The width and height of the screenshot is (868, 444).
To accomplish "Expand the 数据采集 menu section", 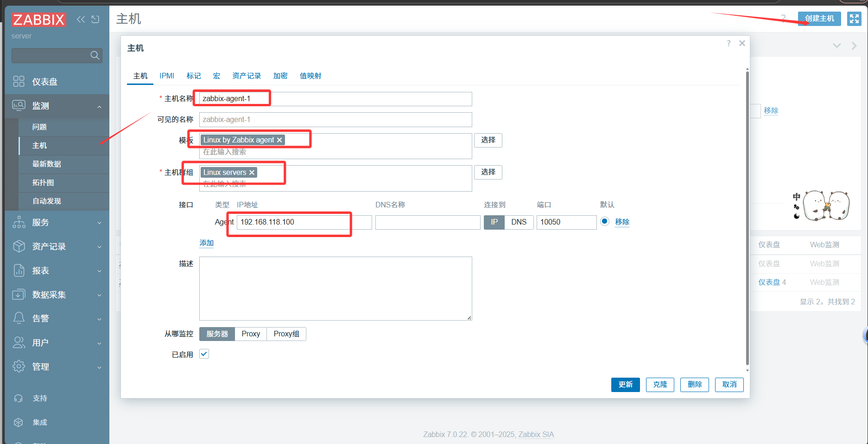I will [x=99, y=296].
